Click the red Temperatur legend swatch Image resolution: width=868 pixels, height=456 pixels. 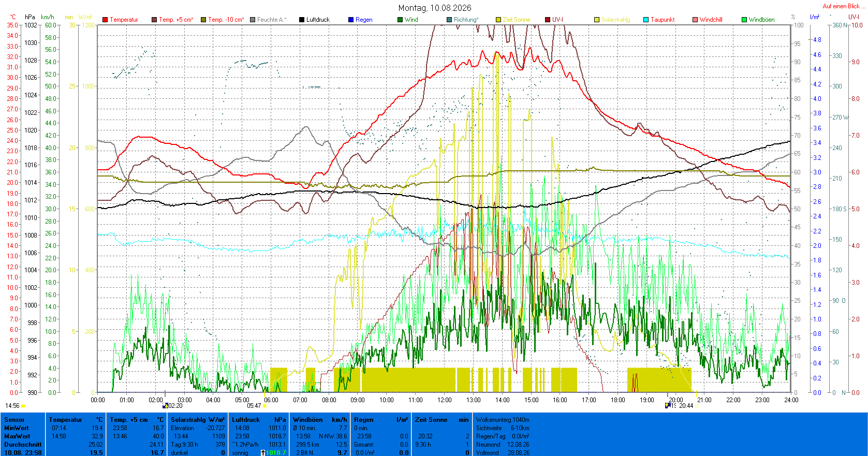pyautogui.click(x=105, y=20)
